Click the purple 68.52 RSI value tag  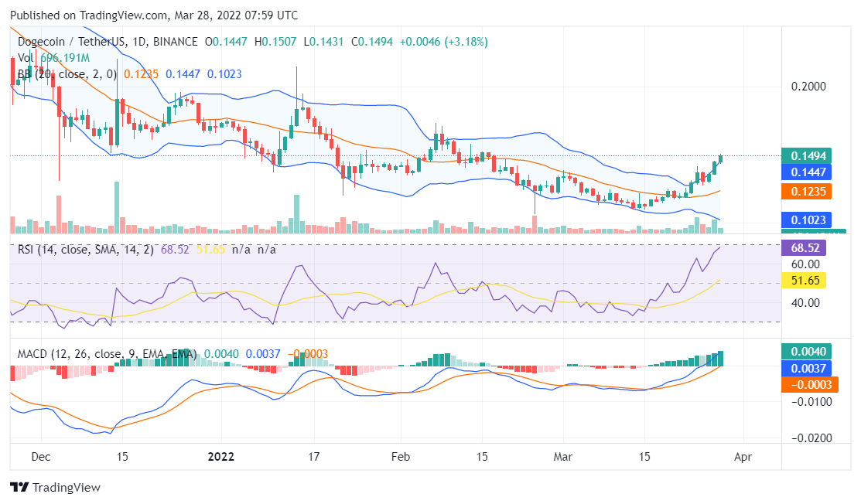[805, 247]
